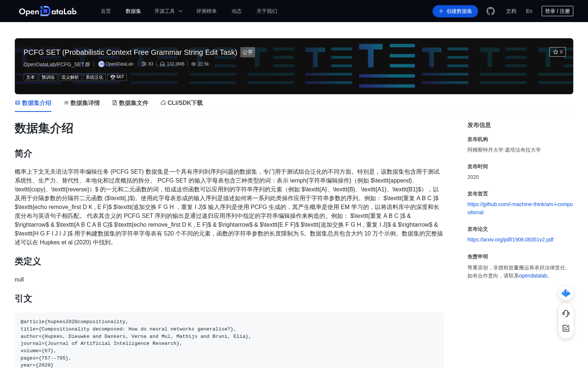588x368 pixels.
Task: Click the 类定义 section heading
Action: [x=28, y=261]
